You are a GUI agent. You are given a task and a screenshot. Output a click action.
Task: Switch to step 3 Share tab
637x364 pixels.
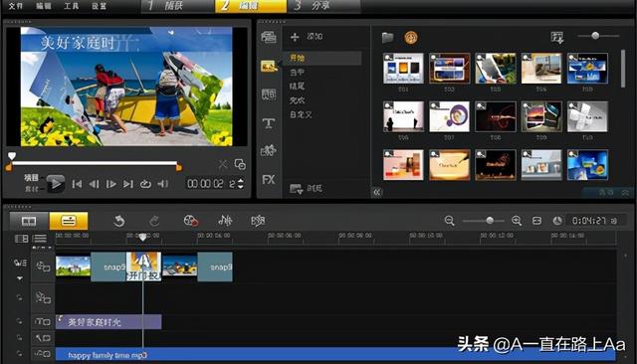pyautogui.click(x=323, y=7)
